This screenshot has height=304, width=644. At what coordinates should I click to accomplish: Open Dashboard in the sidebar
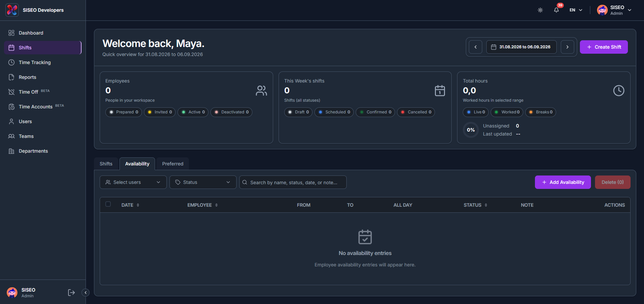coord(43,33)
